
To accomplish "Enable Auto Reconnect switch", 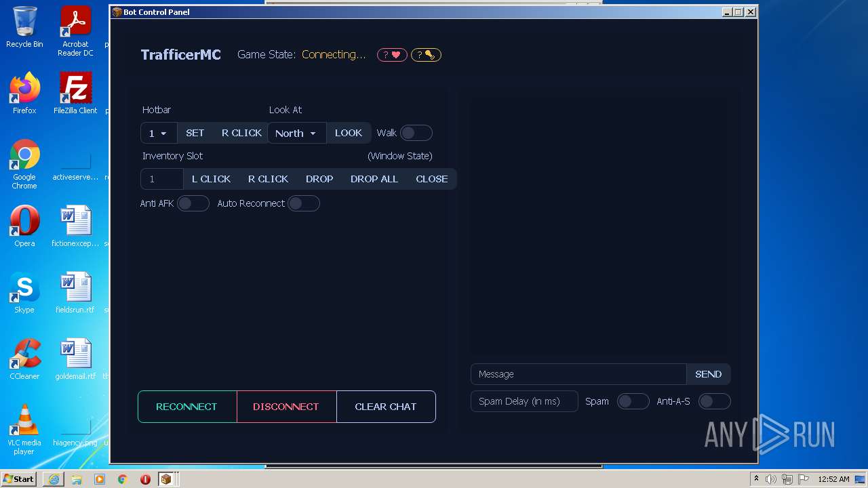I will [x=303, y=203].
